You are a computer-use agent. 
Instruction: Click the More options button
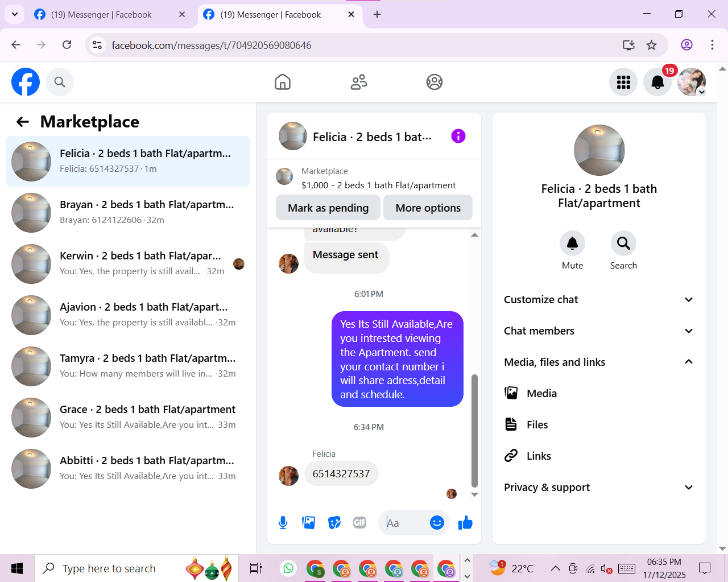click(x=428, y=208)
